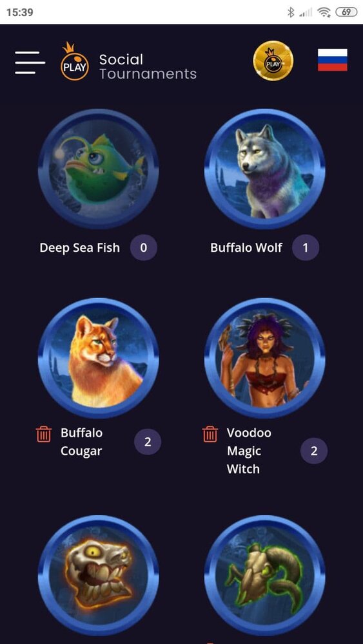The height and width of the screenshot is (644, 363).
Task: Select the Buffalo Wolf avatar
Action: point(265,169)
